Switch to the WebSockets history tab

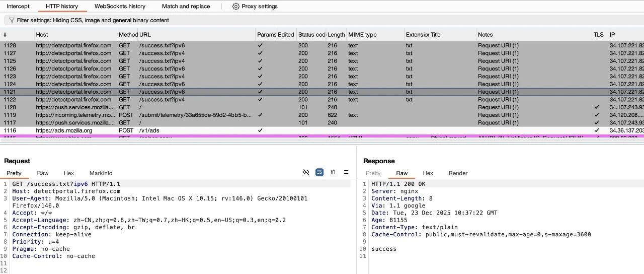tap(120, 7)
